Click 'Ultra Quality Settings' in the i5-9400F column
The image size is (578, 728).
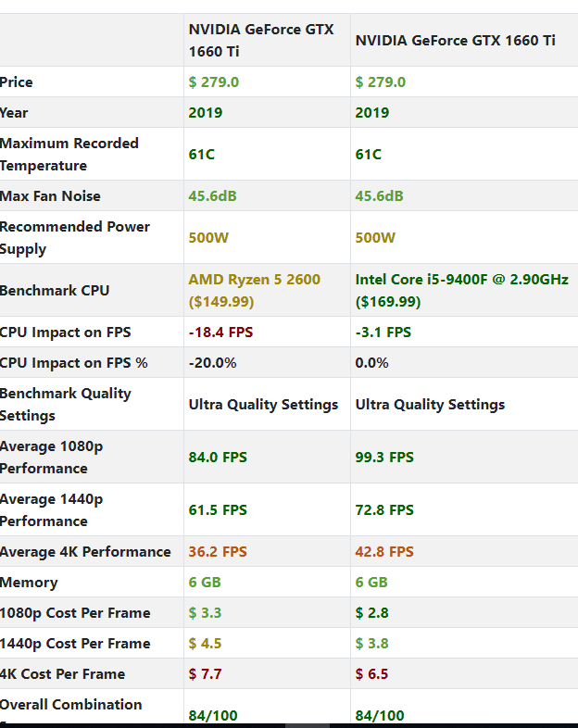click(430, 405)
